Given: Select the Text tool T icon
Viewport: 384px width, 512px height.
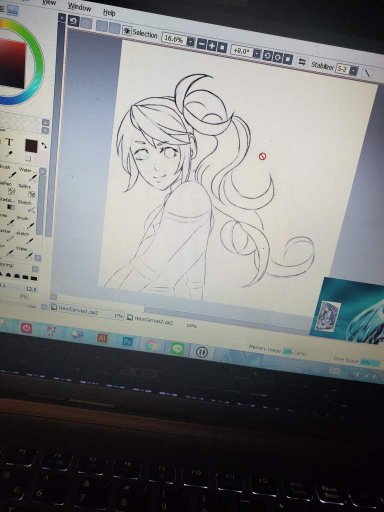Looking at the screenshot, I should coord(9,143).
